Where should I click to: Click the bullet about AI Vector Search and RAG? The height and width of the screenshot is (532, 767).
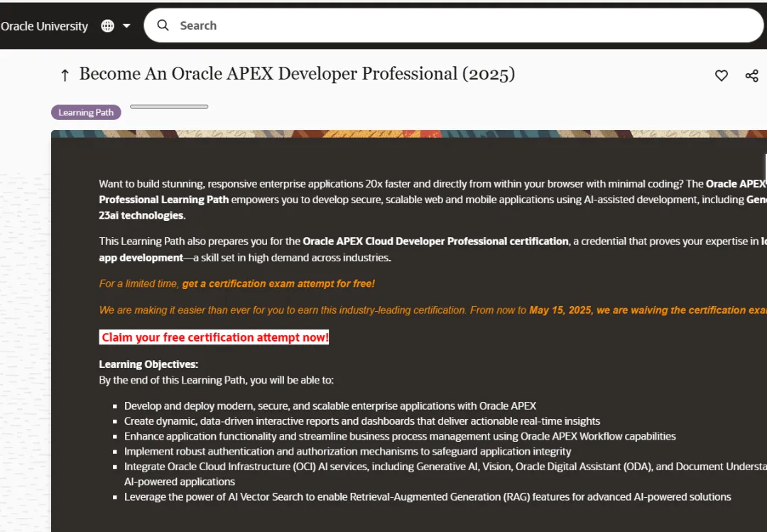tap(428, 496)
